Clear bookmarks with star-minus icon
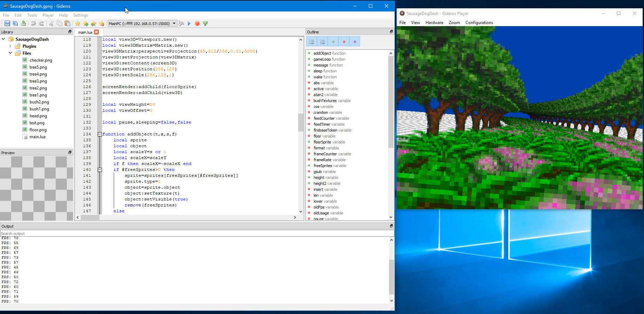 coord(102,23)
